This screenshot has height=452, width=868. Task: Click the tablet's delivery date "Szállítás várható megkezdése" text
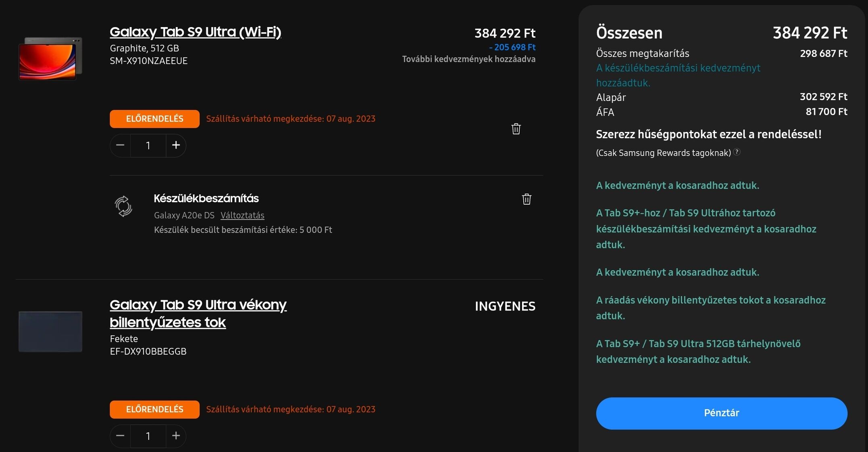[x=291, y=119]
